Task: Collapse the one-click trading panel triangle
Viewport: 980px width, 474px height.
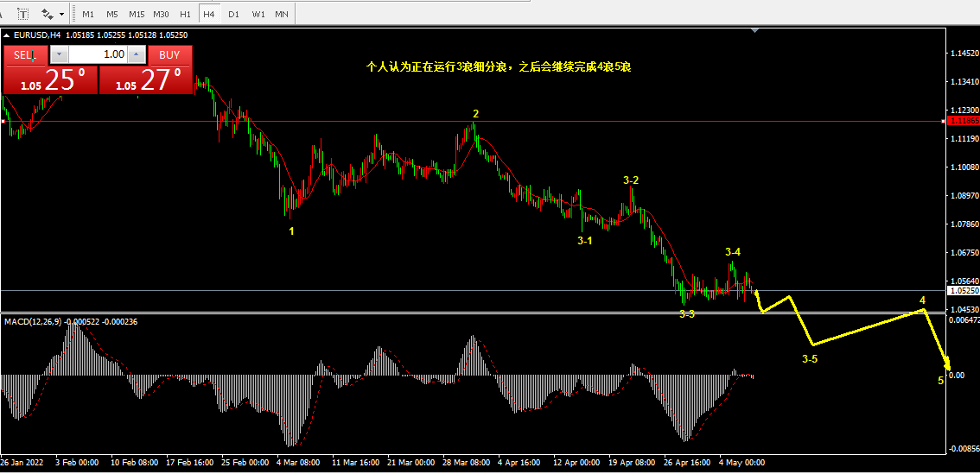Action: pyautogui.click(x=7, y=35)
